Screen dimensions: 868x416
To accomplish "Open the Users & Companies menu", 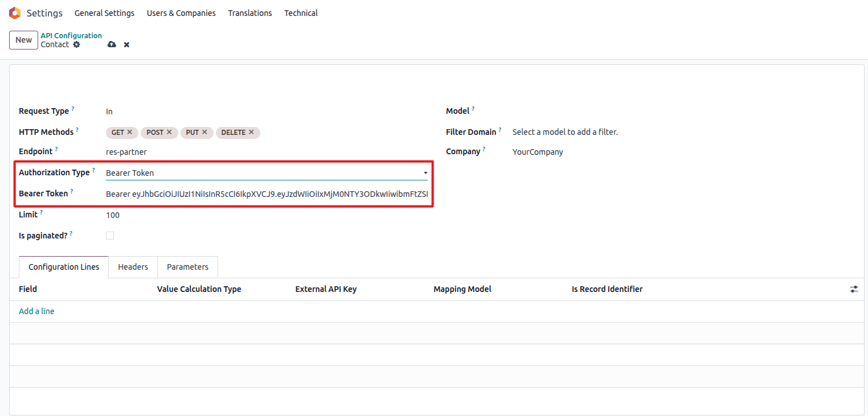I will (181, 13).
